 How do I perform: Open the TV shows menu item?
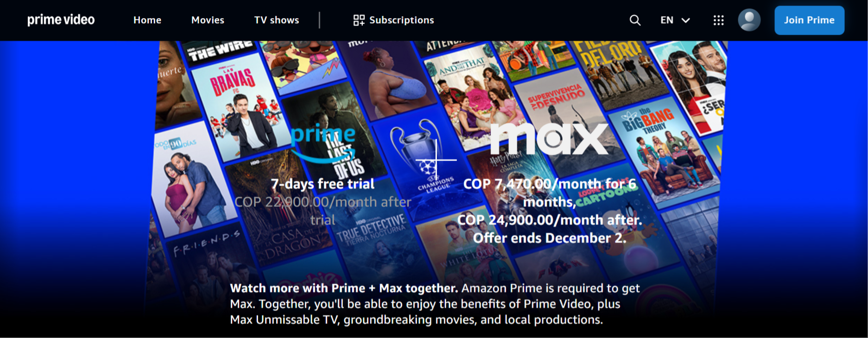tap(277, 20)
